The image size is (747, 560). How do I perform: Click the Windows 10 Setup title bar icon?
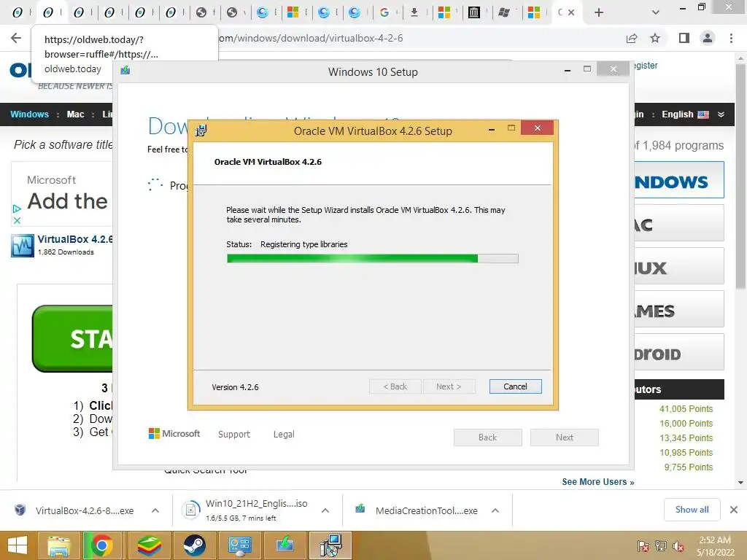[125, 71]
